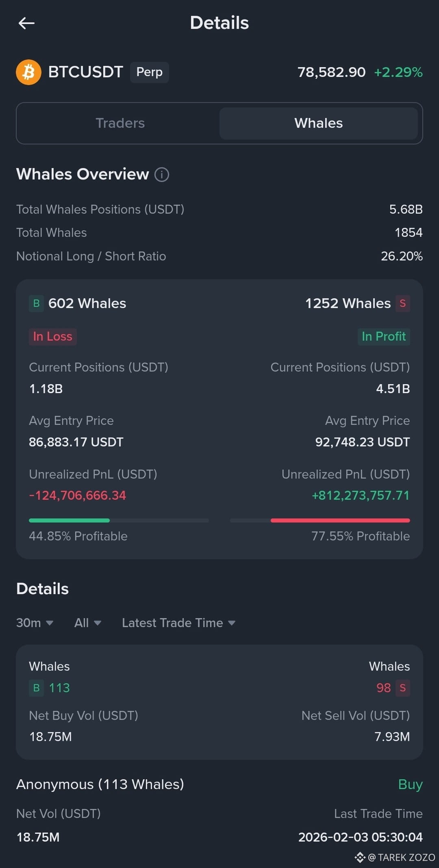
Task: Open Whales Overview info icon
Action: tap(162, 175)
